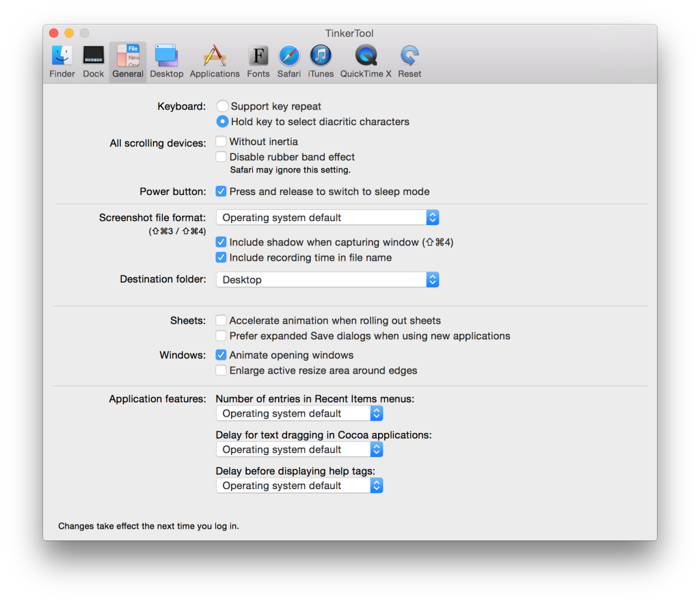Select the QuickTime X toolbar icon

coord(366,56)
